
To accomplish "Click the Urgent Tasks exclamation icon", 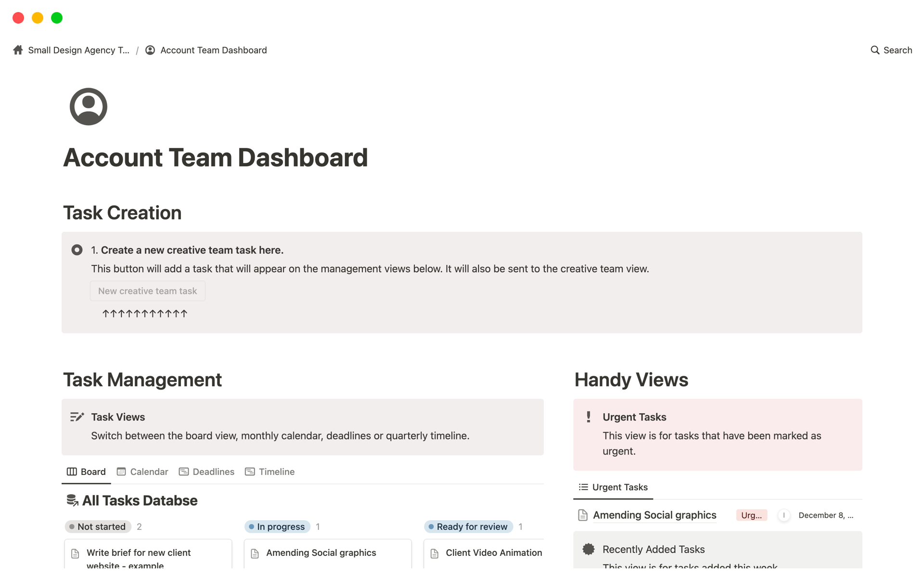I will tap(589, 417).
